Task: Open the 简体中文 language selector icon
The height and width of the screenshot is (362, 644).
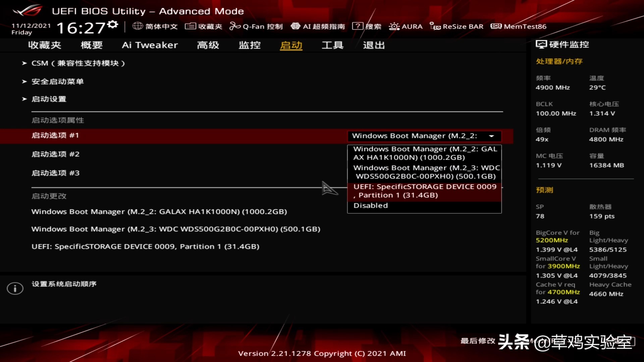Action: pyautogui.click(x=138, y=26)
